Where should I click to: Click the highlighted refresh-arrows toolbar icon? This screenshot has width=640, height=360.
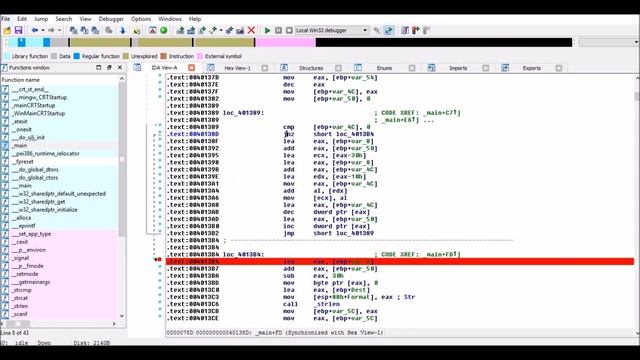[x=389, y=30]
